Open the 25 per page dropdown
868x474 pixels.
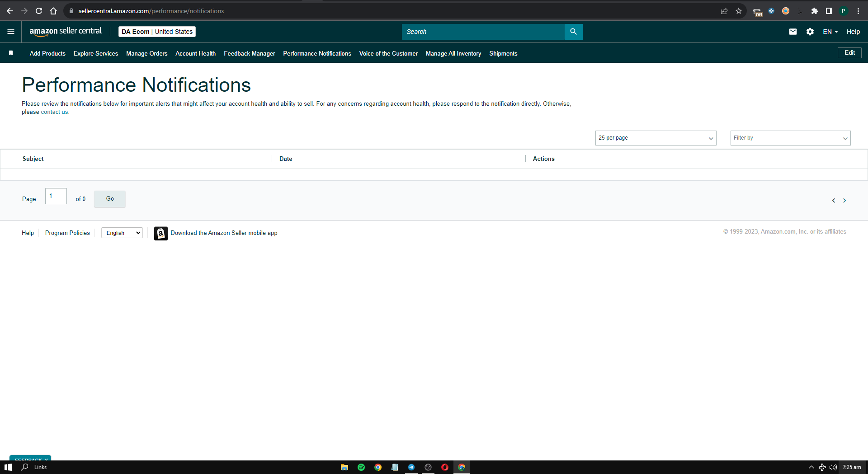656,138
